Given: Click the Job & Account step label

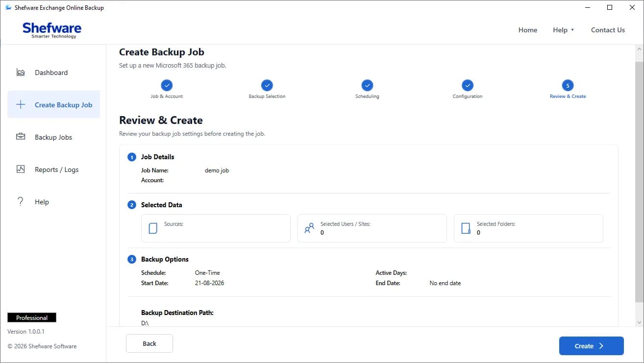Looking at the screenshot, I should (167, 97).
